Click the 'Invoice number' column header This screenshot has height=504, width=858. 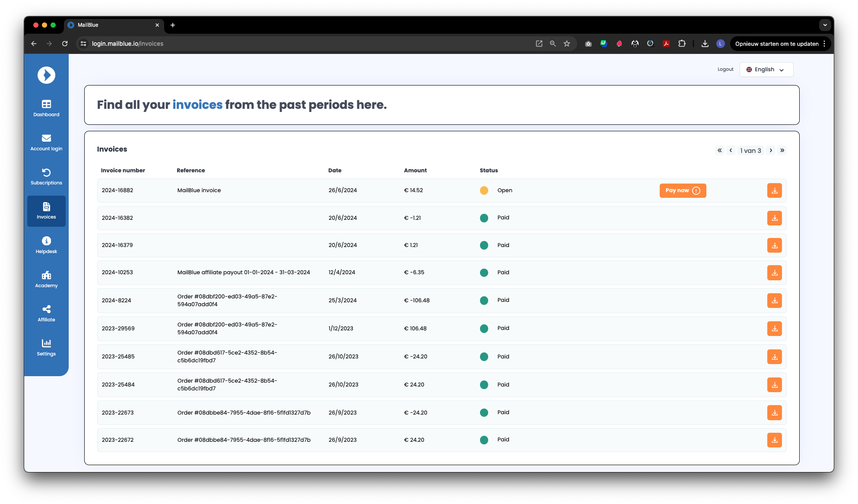tap(123, 171)
